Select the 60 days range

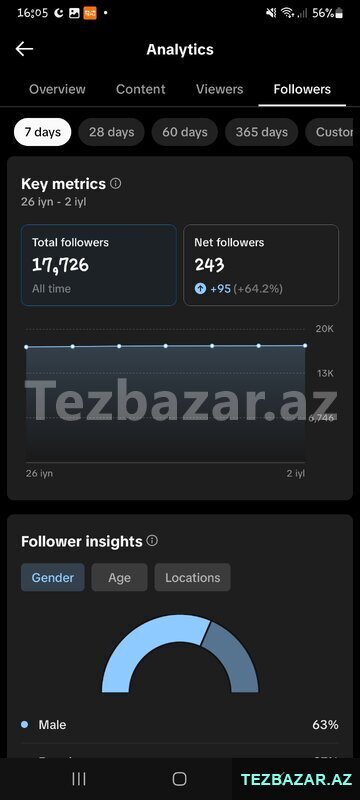point(185,132)
